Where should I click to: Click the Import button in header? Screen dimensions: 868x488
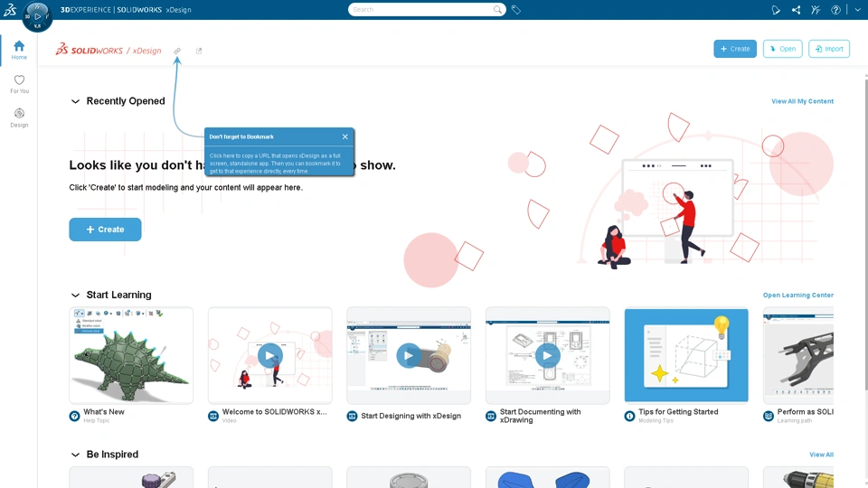[x=829, y=49]
